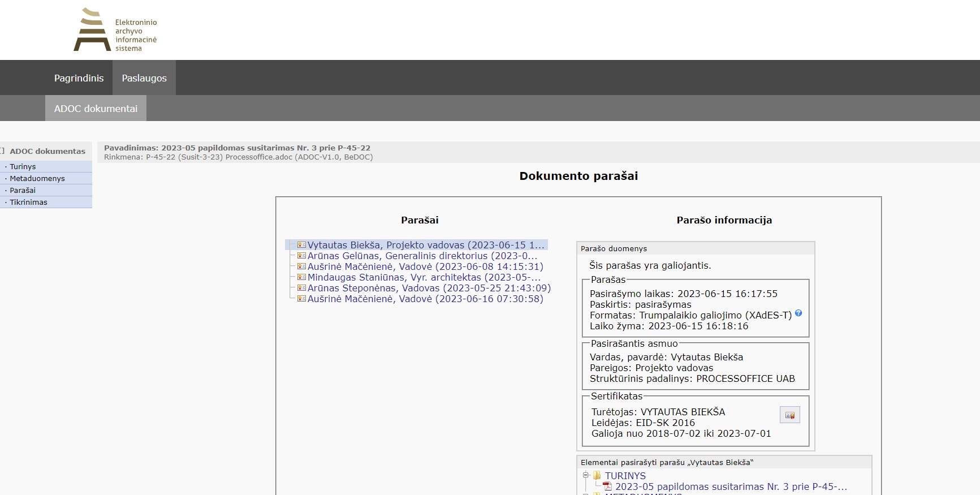
Task: Select Arūnas Steponėnas, Vadovas signature
Action: click(429, 288)
